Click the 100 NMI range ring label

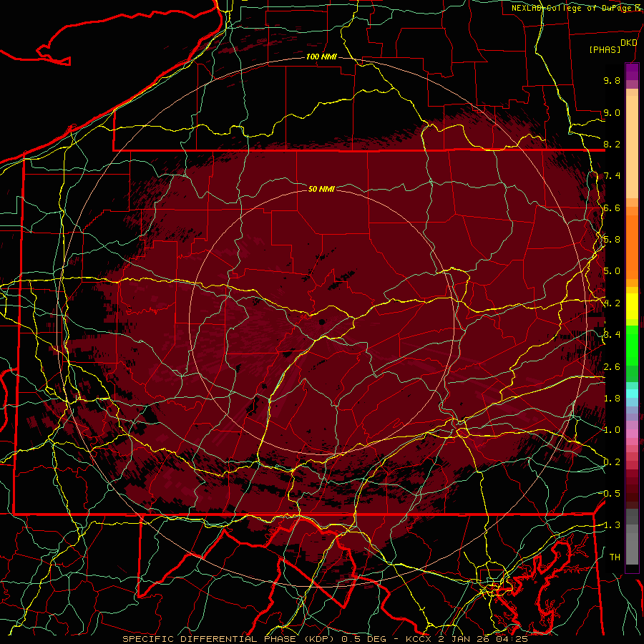[x=321, y=57]
